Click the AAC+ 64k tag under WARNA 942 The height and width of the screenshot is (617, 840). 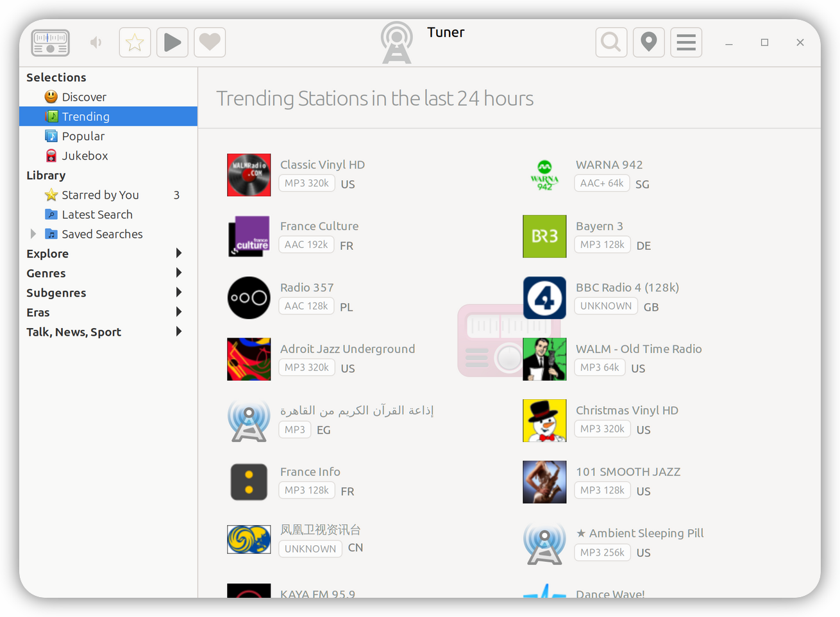pyautogui.click(x=601, y=183)
